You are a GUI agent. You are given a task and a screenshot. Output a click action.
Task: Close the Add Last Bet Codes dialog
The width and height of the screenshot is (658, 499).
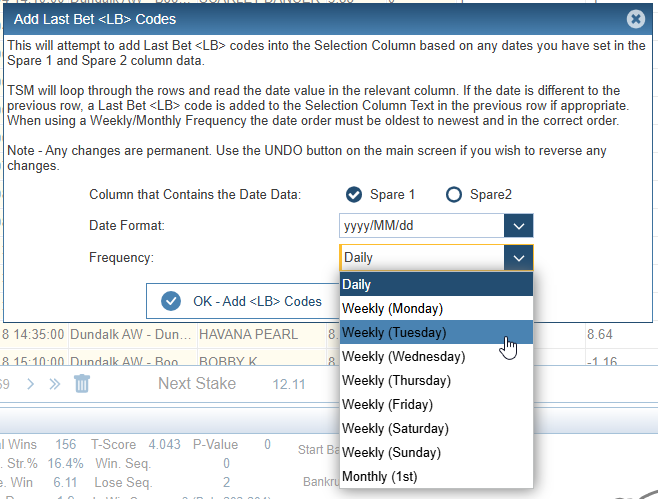click(x=635, y=19)
